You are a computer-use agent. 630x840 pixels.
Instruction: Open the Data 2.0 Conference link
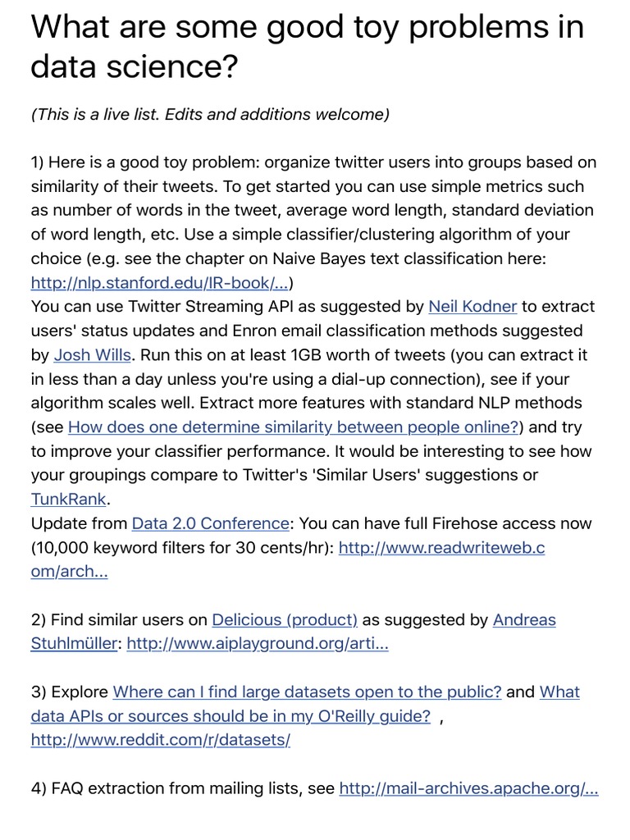210,523
